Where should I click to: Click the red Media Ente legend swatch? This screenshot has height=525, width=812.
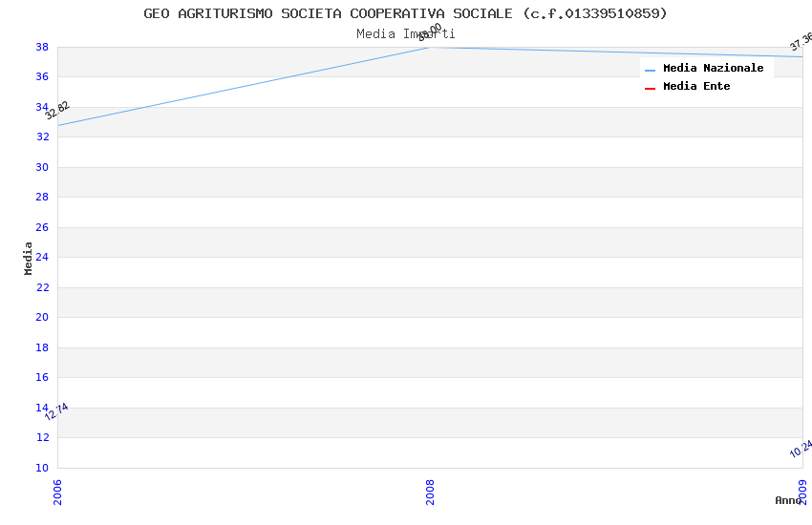(x=650, y=89)
